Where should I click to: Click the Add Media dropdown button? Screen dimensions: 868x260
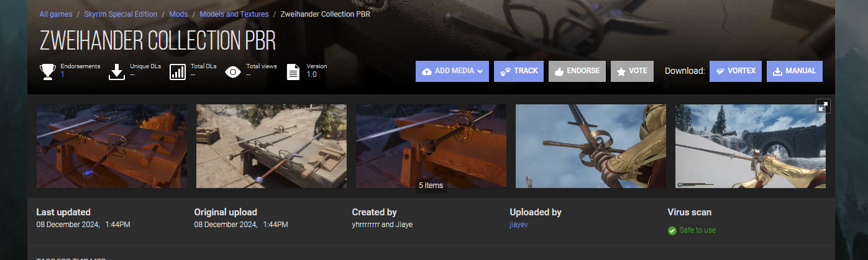pyautogui.click(x=452, y=71)
